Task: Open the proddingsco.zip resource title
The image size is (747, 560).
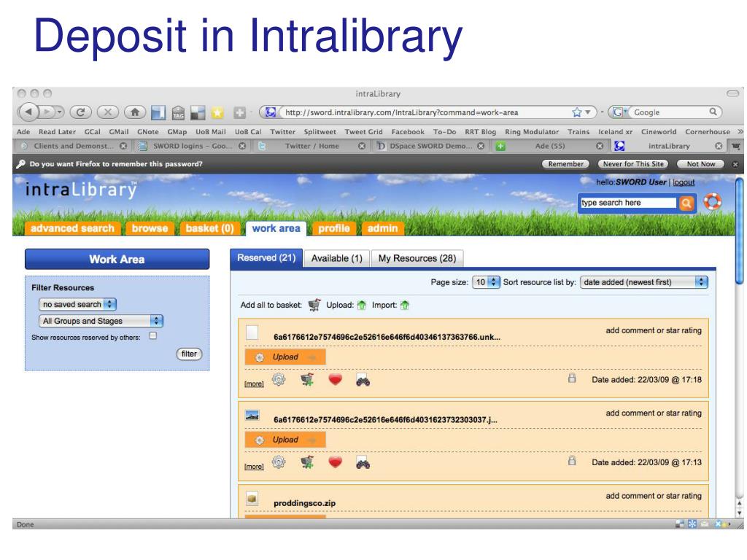Action: coord(304,503)
